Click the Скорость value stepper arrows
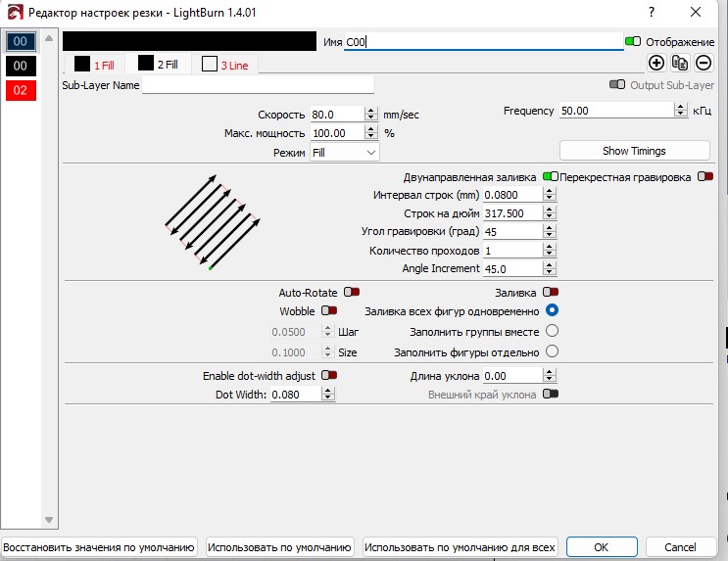This screenshot has height=561, width=728. click(x=370, y=114)
